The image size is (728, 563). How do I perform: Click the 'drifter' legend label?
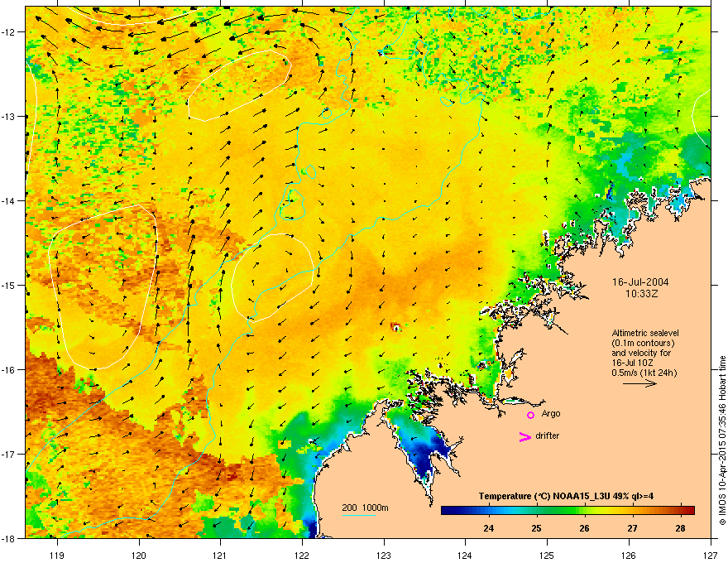[x=547, y=435]
